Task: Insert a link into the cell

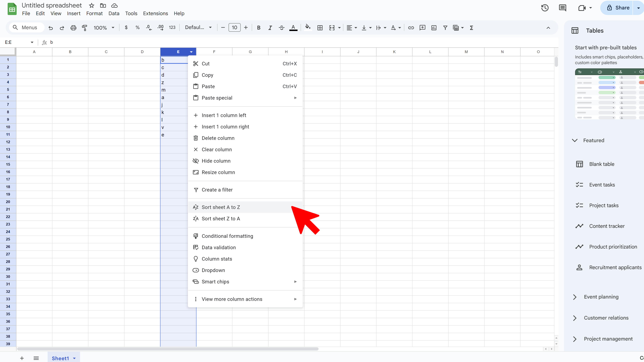Action: (411, 27)
